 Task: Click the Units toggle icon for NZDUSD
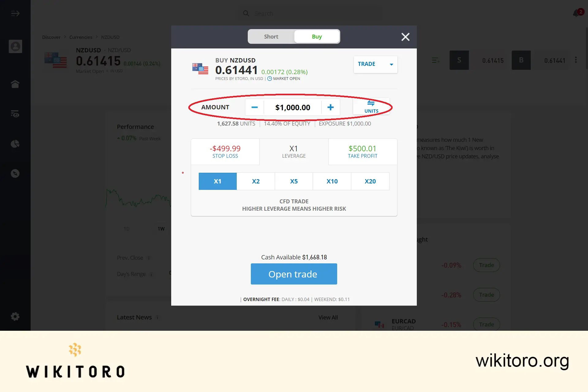point(371,107)
